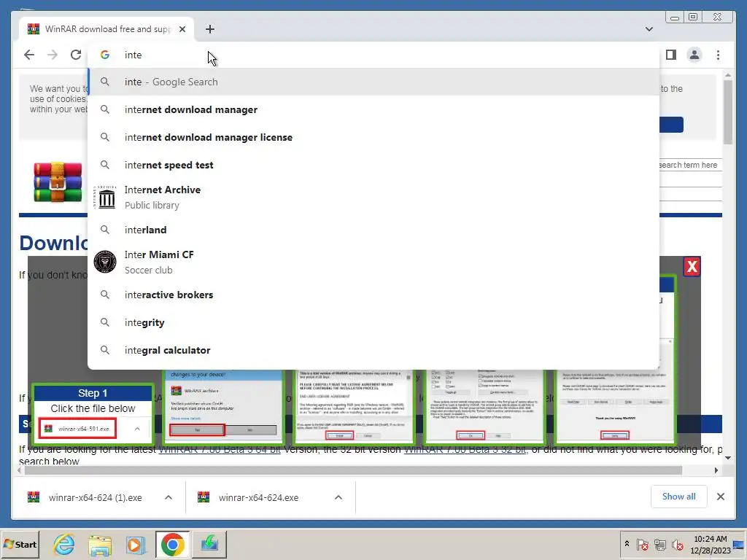Open downloaded winrar-x64-624.exe
Screen dimensions: 747x560
click(249, 497)
